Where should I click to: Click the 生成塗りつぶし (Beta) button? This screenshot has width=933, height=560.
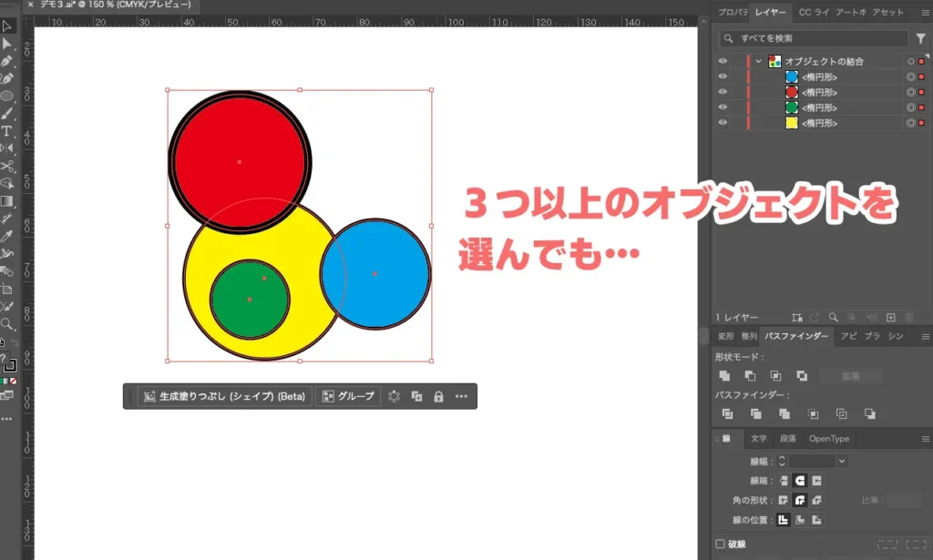click(225, 396)
